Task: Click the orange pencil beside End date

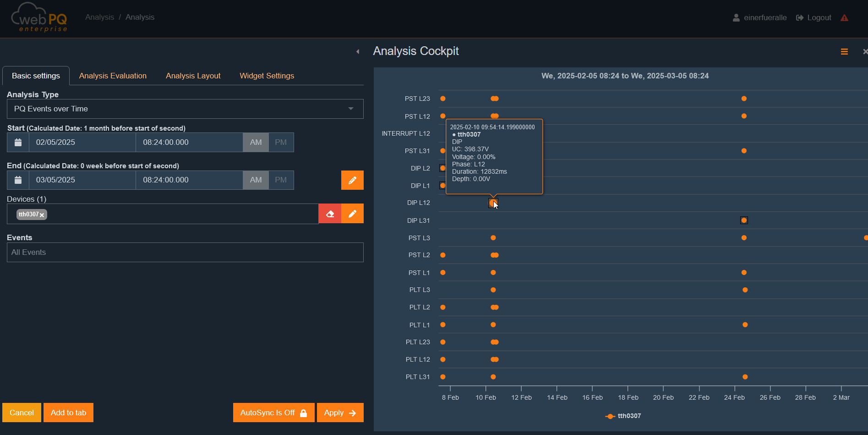Action: click(x=352, y=180)
